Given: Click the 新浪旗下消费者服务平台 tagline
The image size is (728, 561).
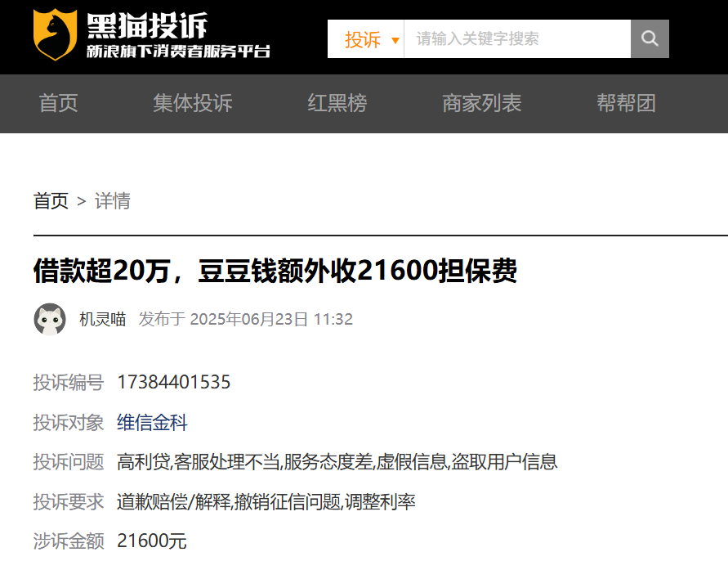Looking at the screenshot, I should 178,52.
